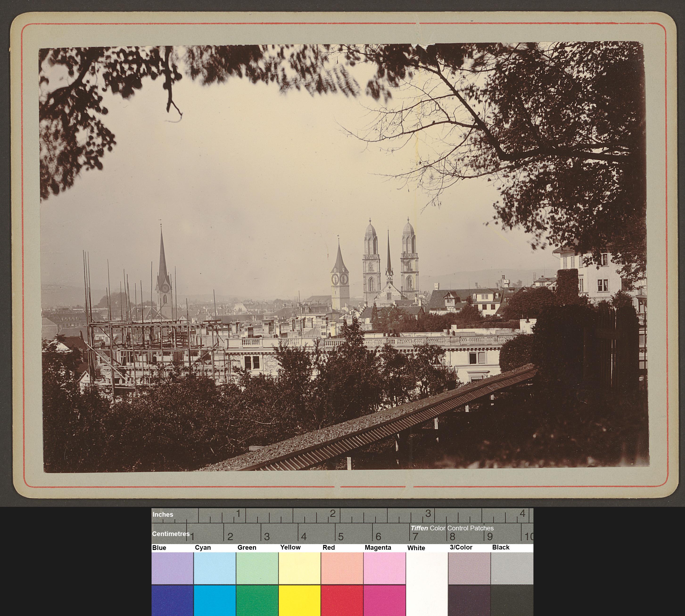This screenshot has width=685, height=616.
Task: Click the 3 on the Inches scale
Action: tap(428, 514)
